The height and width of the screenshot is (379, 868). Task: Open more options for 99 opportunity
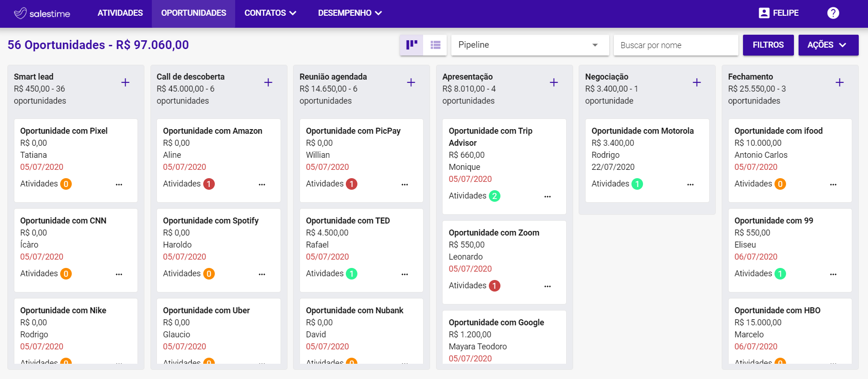[x=833, y=274]
